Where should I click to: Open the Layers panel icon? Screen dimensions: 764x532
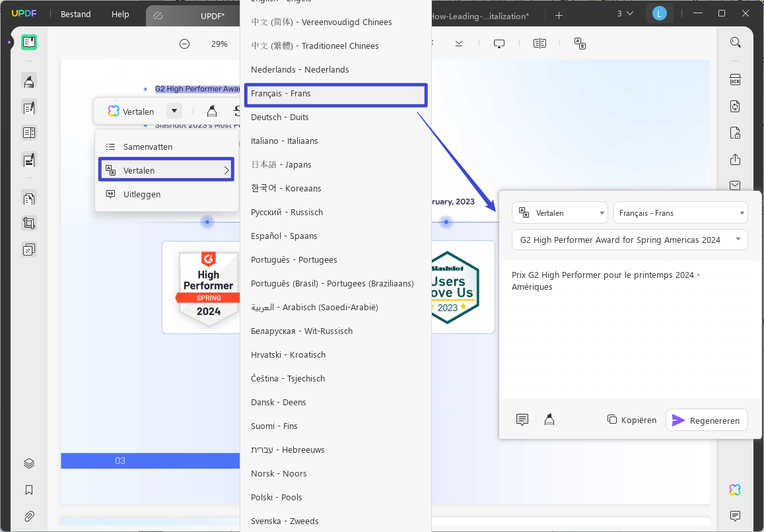(x=29, y=463)
